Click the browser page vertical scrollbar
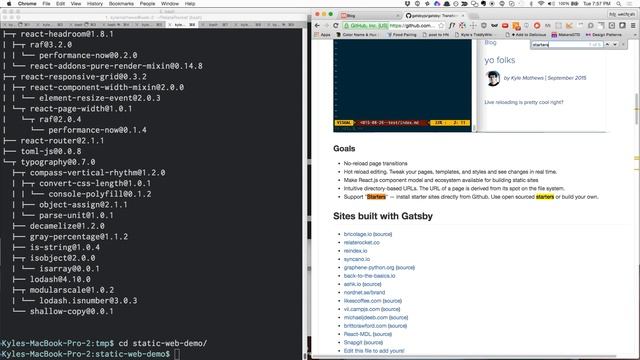 pyautogui.click(x=636, y=109)
